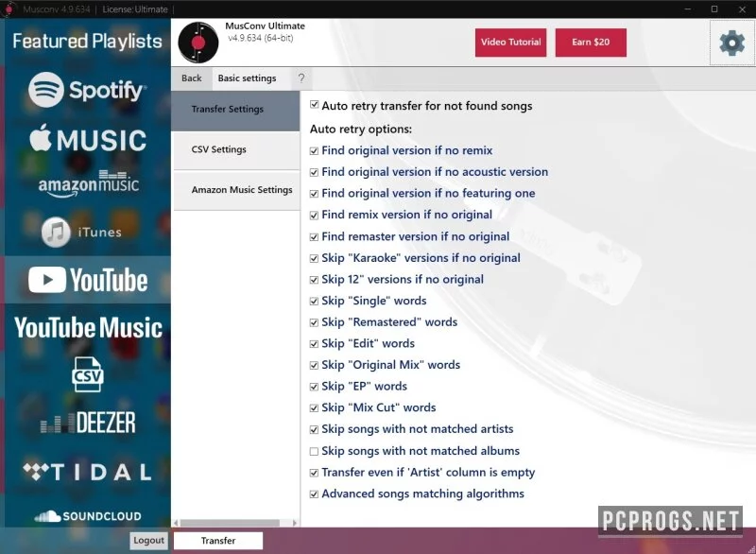Toggle Skip "Single" words checkbox
The width and height of the screenshot is (756, 554).
point(314,301)
